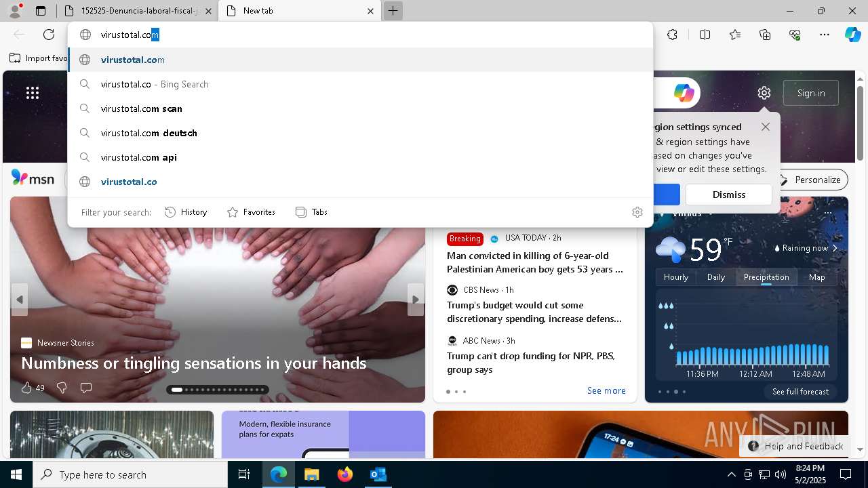
Task: Close the region settings synced popup
Action: [766, 127]
